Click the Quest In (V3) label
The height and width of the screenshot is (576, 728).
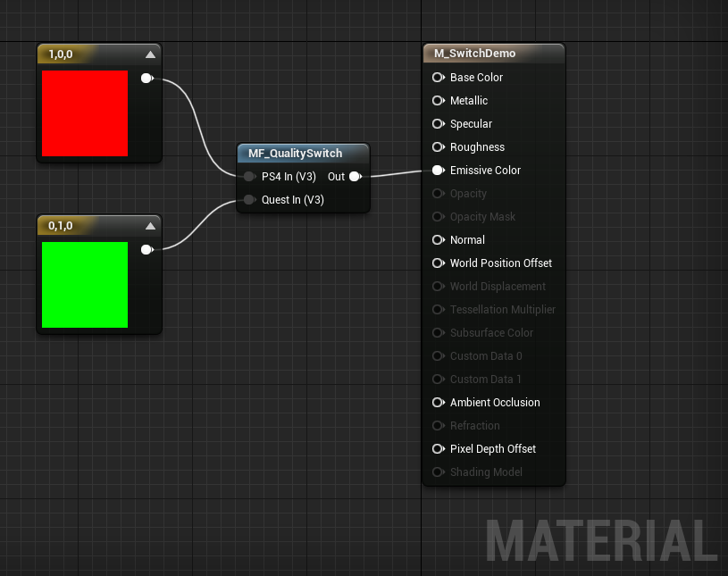tap(292, 199)
